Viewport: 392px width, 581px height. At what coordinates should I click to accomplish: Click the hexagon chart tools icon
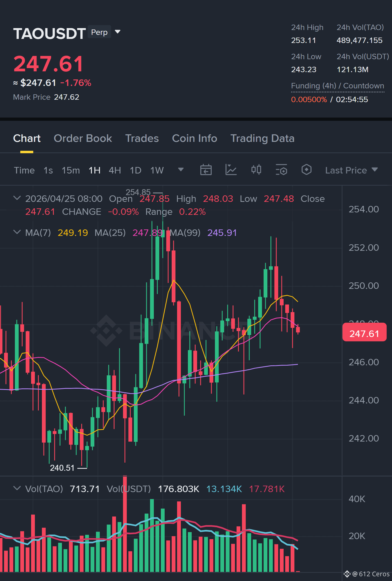306,170
